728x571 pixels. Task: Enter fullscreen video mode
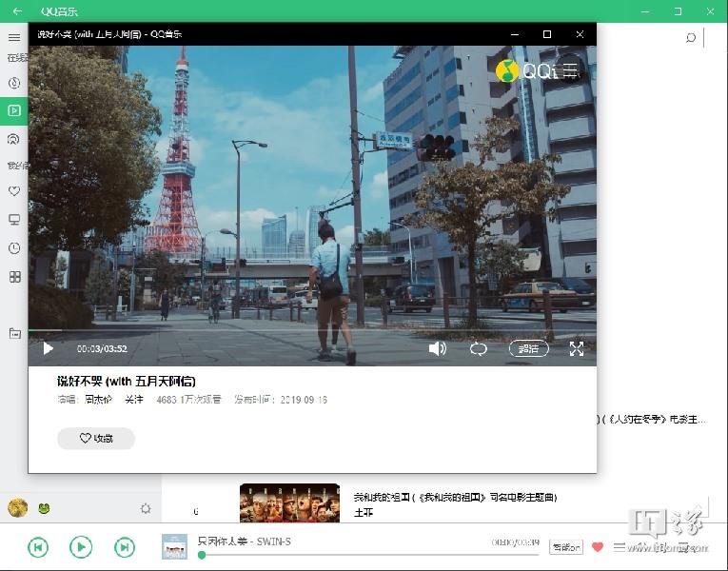577,348
